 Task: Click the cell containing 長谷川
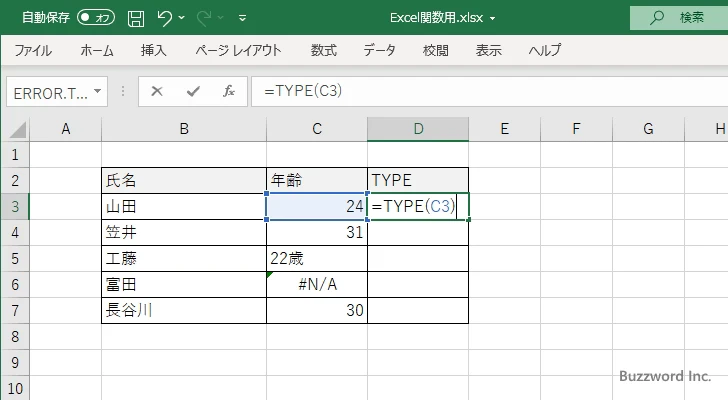pyautogui.click(x=184, y=310)
